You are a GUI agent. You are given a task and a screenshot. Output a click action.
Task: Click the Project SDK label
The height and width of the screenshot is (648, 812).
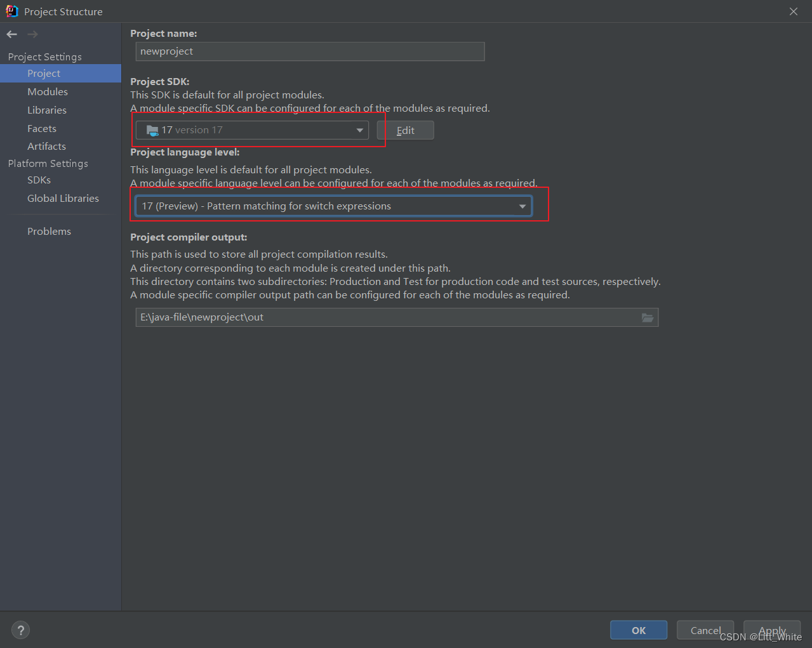(x=160, y=81)
